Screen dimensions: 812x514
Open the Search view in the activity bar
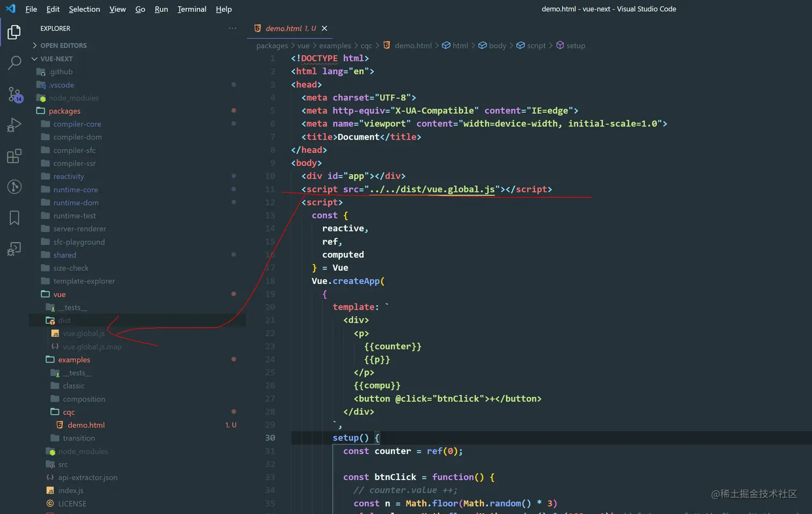(x=14, y=63)
